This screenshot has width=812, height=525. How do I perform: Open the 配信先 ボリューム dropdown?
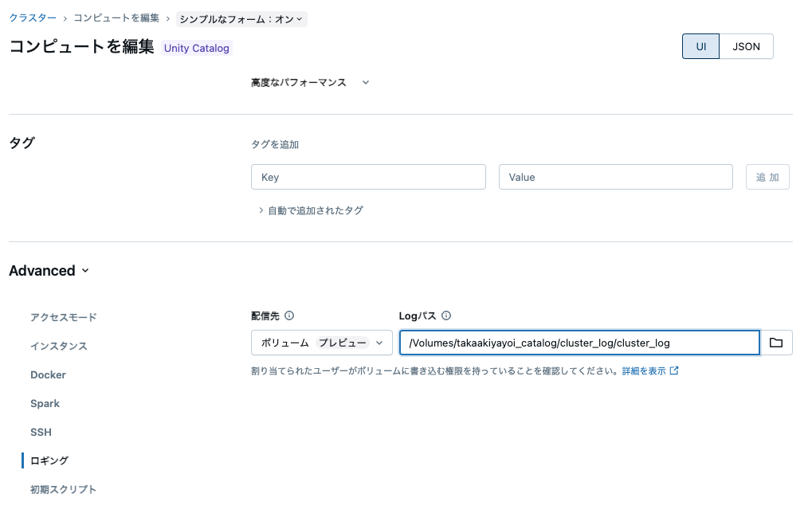tap(321, 343)
